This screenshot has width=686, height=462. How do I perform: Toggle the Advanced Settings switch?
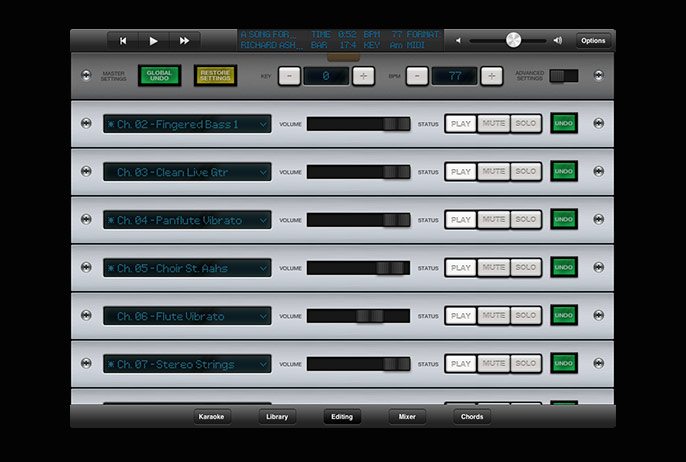[x=564, y=76]
